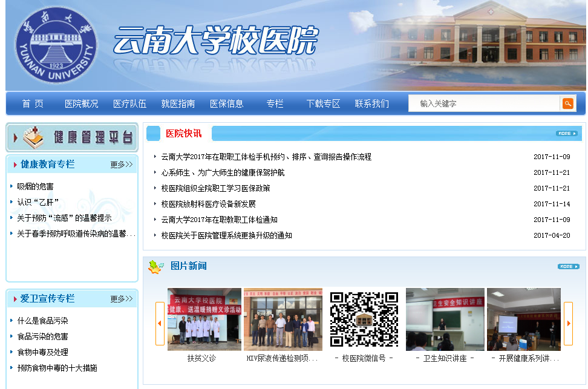Click the 健康教育专栏 section heading
Screen dimensions: 588x389
click(x=48, y=165)
